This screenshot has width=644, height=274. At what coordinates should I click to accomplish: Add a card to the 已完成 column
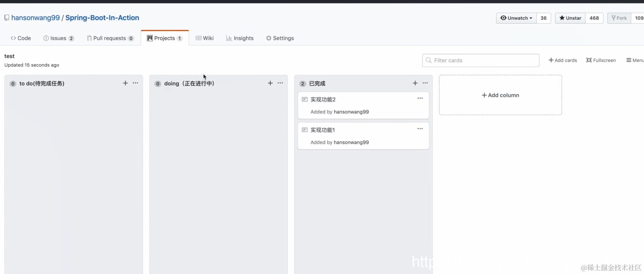point(415,83)
